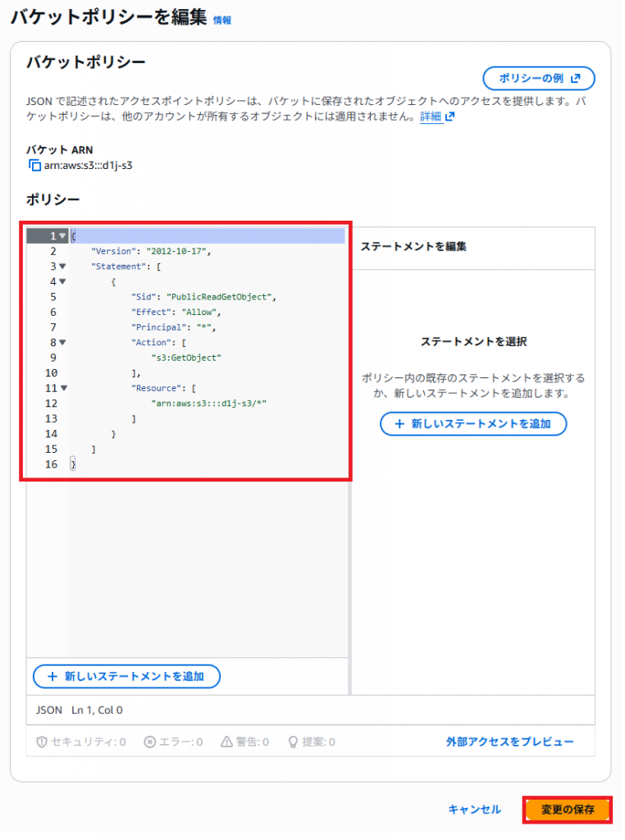This screenshot has width=625, height=840.
Task: Open the ポリシーの例 policy examples button
Action: point(538,79)
